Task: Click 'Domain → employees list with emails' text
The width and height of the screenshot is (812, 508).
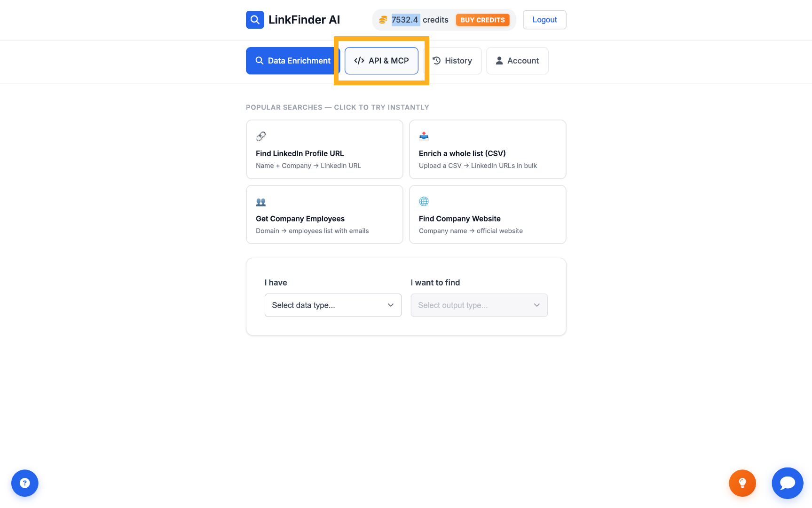Action: pos(312,231)
